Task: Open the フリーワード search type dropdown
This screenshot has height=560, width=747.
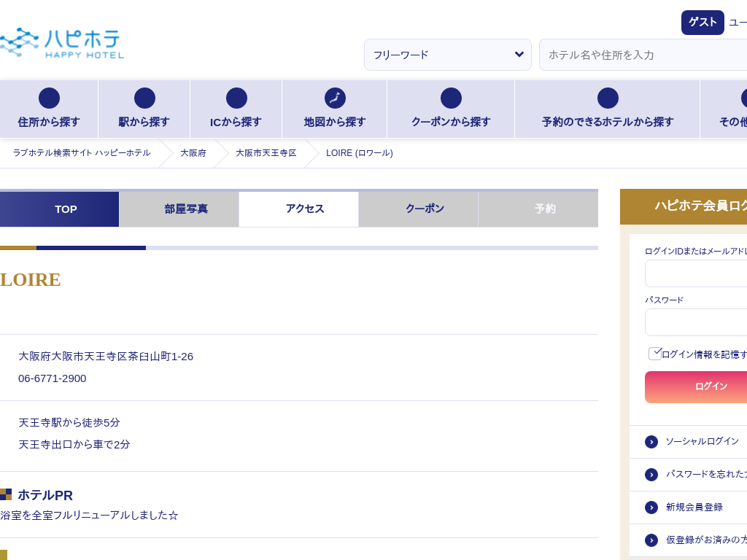Action: [448, 55]
